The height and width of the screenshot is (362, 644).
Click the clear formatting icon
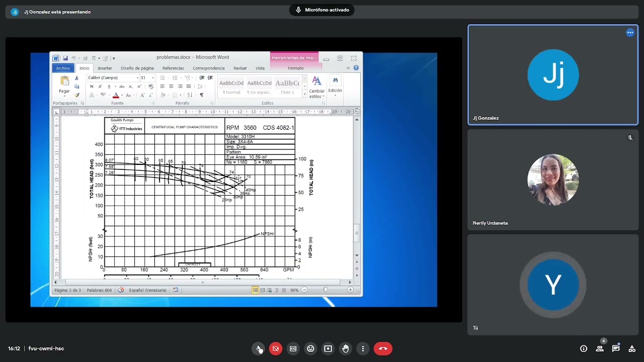150,86
